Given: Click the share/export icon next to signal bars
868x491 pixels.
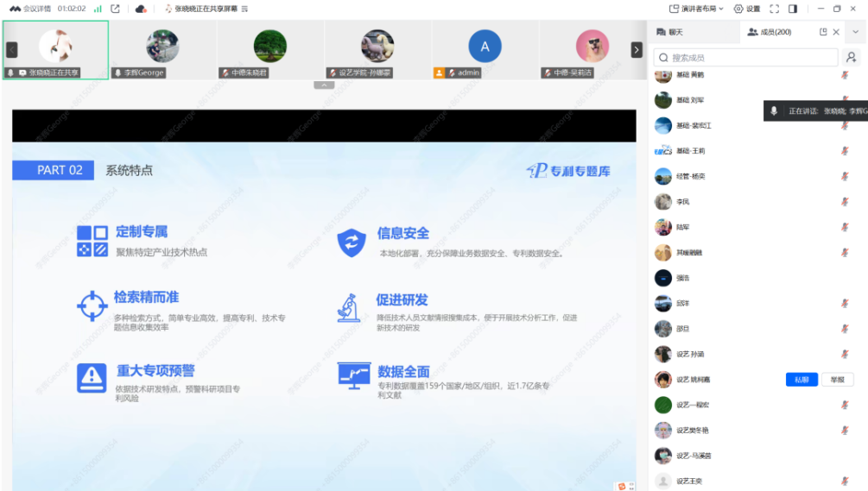Looking at the screenshot, I should pos(115,9).
